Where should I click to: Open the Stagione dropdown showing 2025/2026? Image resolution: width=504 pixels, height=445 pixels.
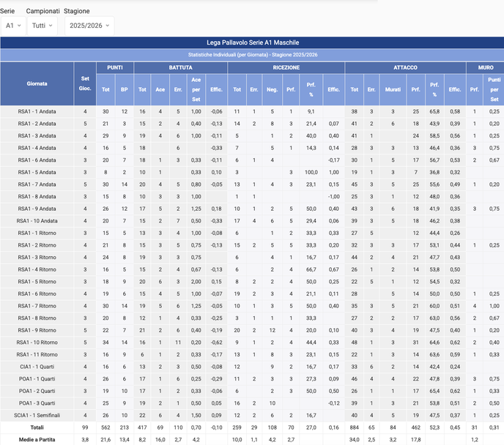click(x=89, y=26)
